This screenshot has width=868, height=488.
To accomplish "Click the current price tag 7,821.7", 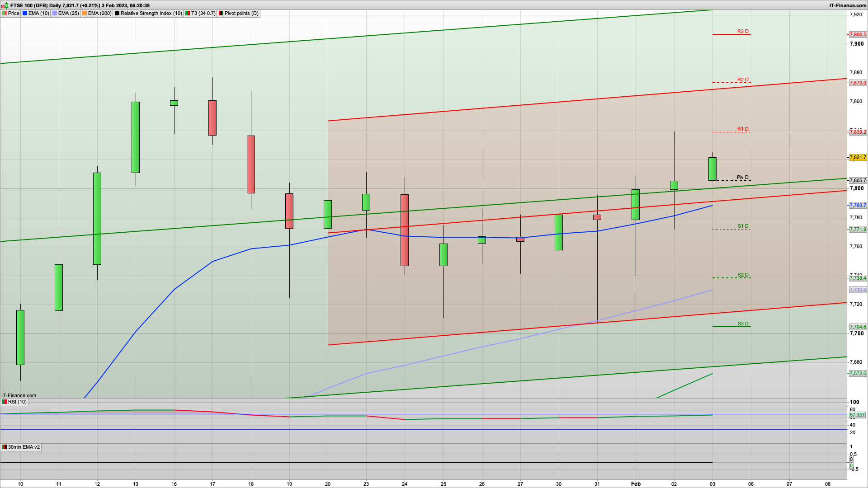I will click(x=858, y=157).
